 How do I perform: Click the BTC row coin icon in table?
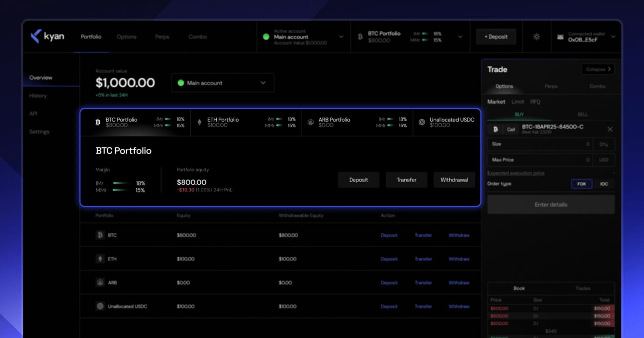click(x=100, y=235)
